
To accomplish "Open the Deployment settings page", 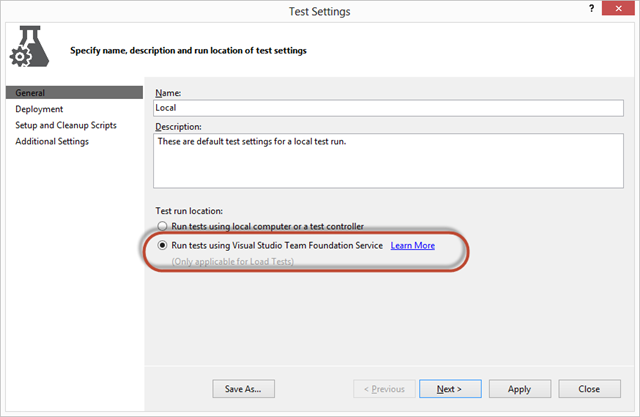I will (39, 109).
